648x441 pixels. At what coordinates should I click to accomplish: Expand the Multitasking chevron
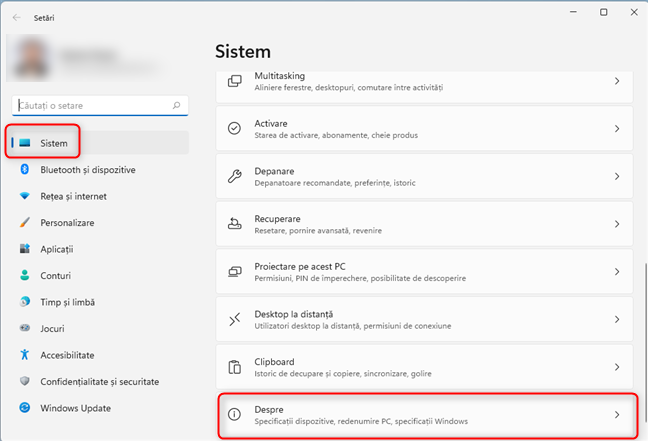[x=617, y=81]
